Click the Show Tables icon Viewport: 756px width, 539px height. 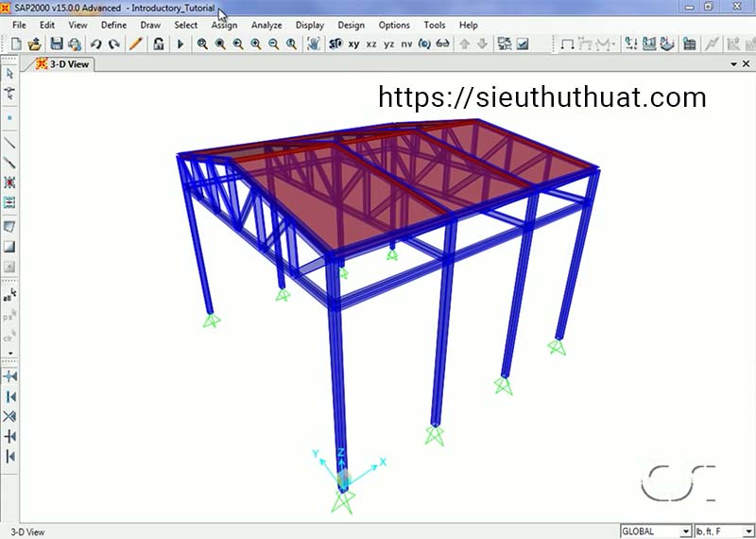coord(690,44)
